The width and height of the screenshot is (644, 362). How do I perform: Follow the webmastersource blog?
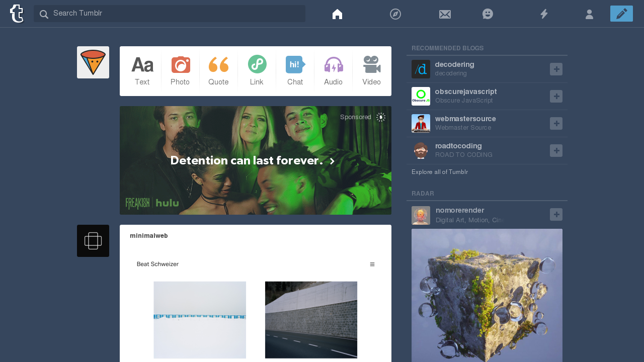556,123
